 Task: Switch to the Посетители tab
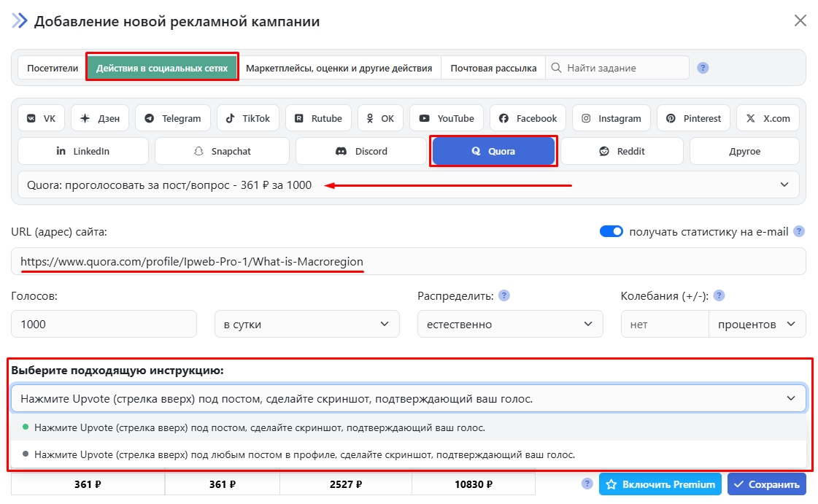point(53,68)
